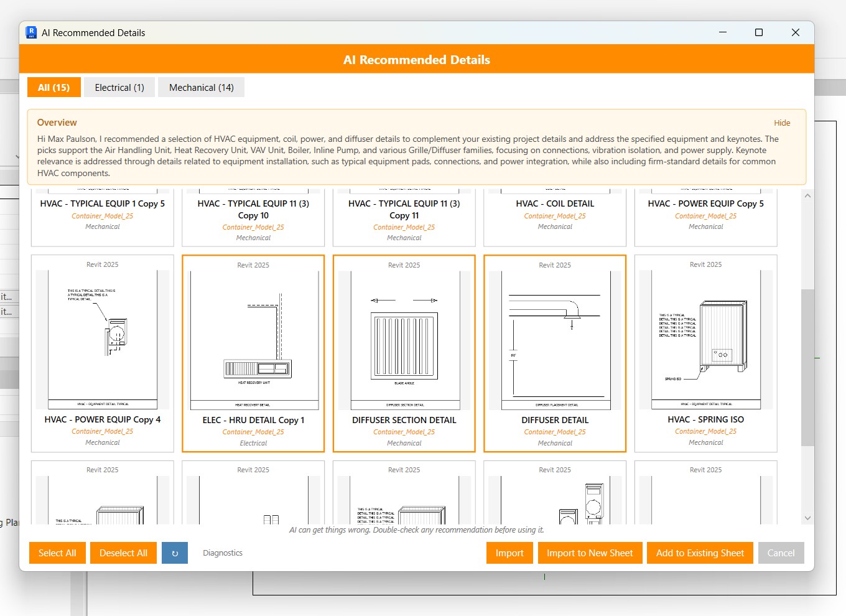Click the vertical scrollbar thumb

click(807, 367)
